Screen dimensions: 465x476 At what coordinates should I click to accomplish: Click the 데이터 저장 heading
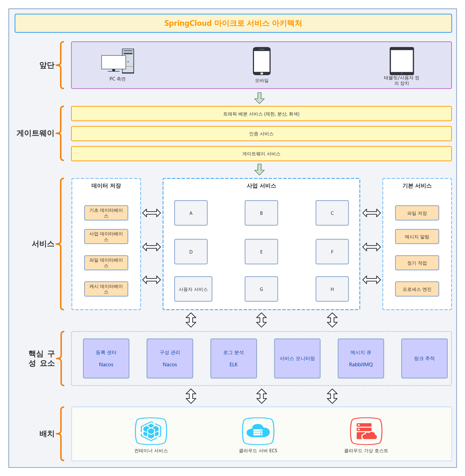106,186
